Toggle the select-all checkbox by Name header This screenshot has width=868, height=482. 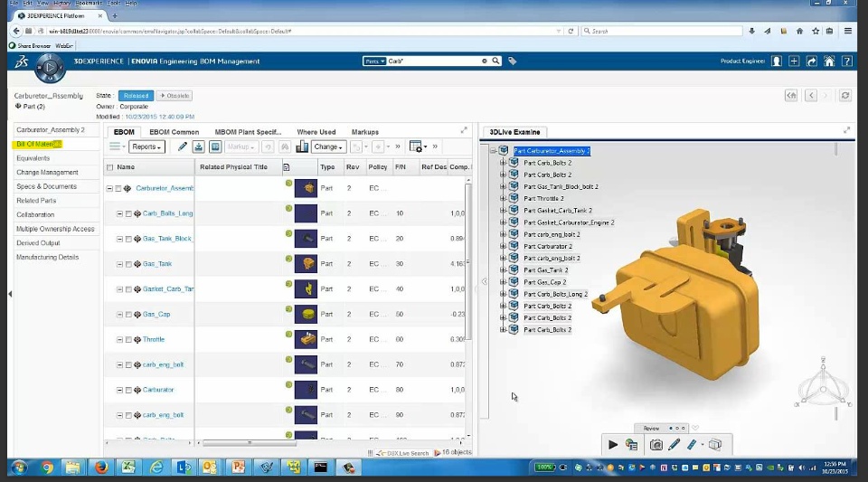(x=109, y=167)
